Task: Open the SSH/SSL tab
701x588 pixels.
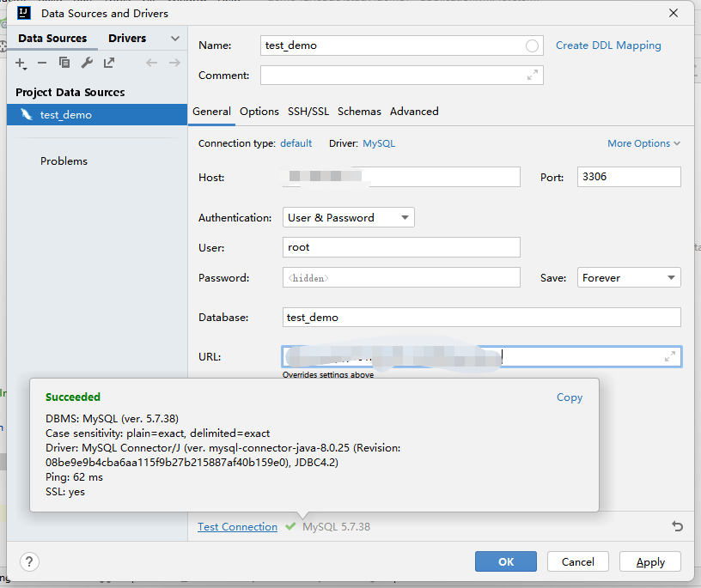Action: tap(308, 112)
